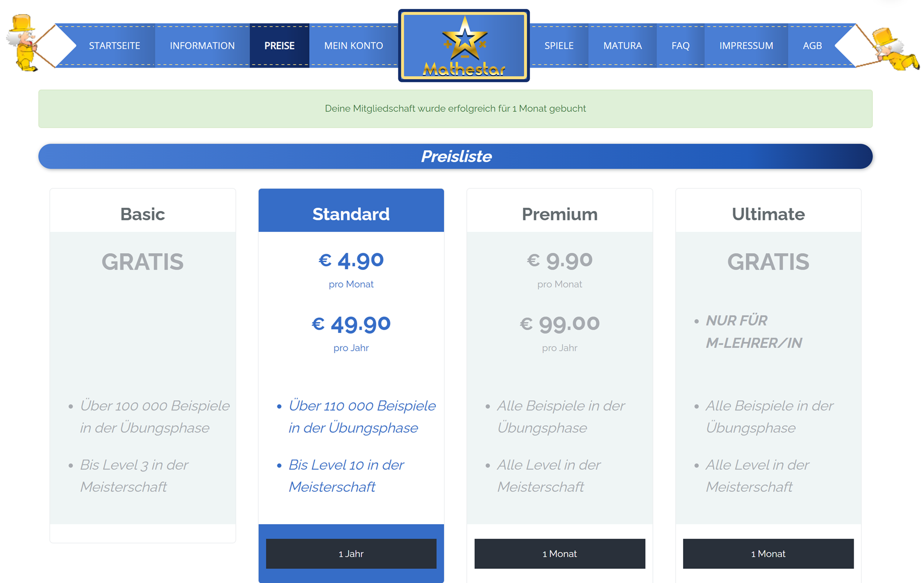Click the Basic plan heading
The height and width of the screenshot is (583, 924).
[142, 214]
